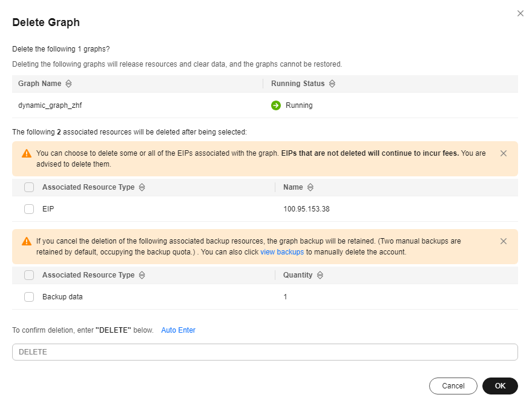
Task: Cancel the graph deletion
Action: click(453, 386)
